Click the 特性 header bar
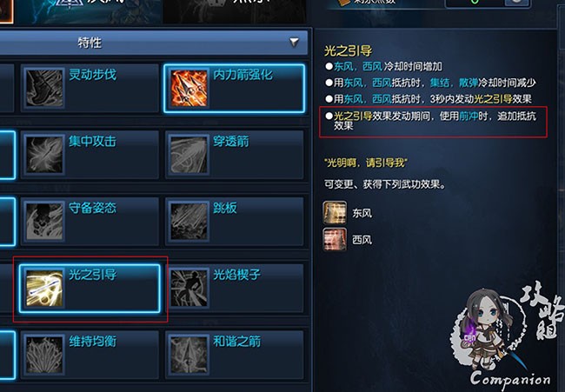This screenshot has width=565, height=392. point(154,43)
